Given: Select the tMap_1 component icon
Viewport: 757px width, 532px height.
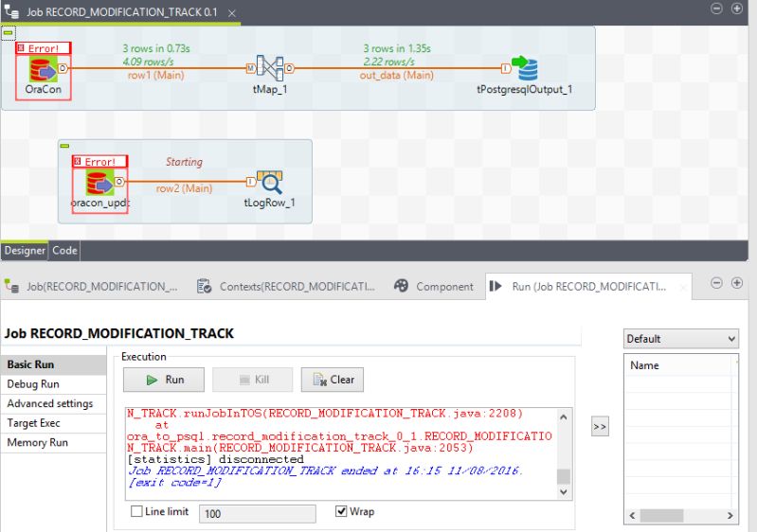Looking at the screenshot, I should click(269, 67).
